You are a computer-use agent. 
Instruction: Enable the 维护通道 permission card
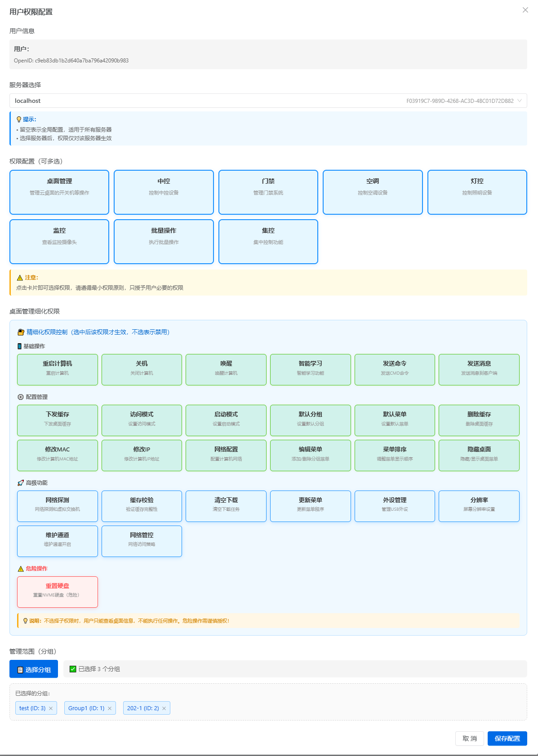point(58,541)
